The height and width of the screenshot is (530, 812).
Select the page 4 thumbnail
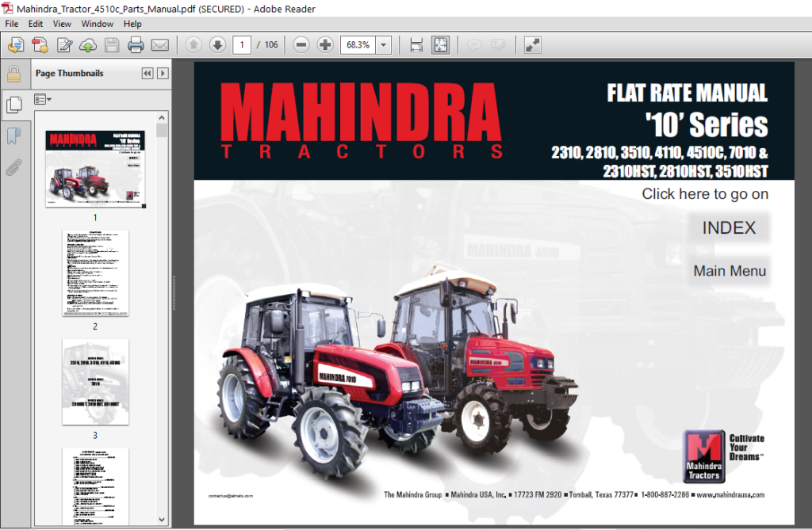pyautogui.click(x=95, y=486)
